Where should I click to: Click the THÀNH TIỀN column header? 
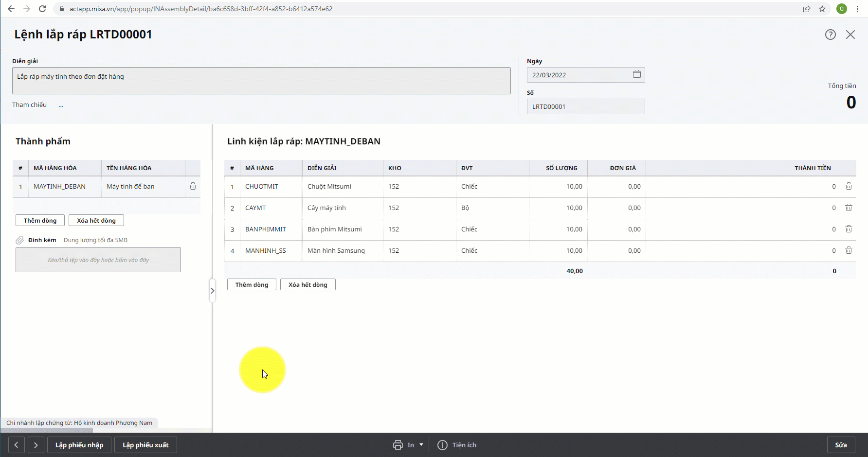(x=743, y=168)
